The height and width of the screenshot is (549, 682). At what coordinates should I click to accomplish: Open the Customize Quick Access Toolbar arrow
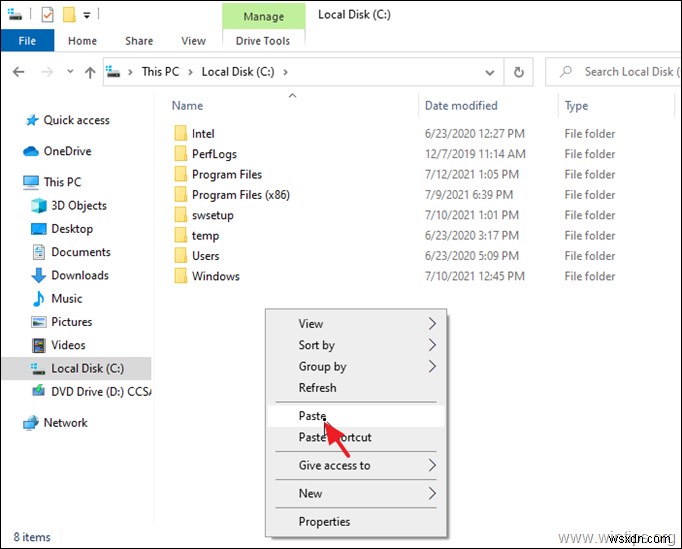pos(87,16)
